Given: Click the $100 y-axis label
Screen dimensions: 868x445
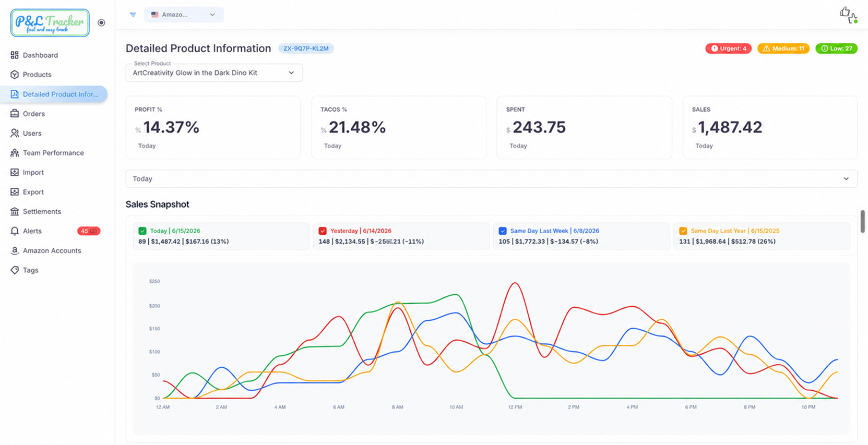Looking at the screenshot, I should pos(154,352).
